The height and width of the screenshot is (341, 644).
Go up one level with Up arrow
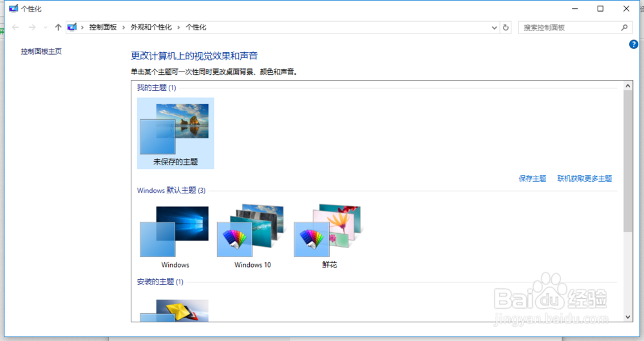pyautogui.click(x=58, y=27)
